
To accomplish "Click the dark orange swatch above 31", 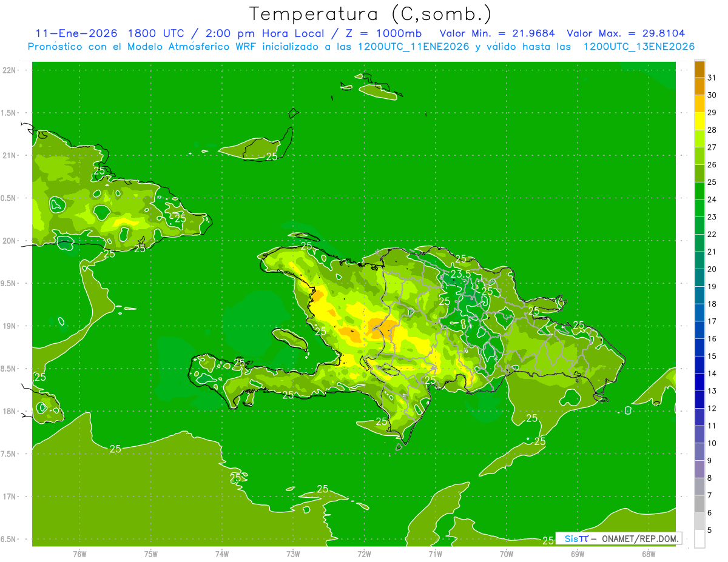I will point(699,69).
